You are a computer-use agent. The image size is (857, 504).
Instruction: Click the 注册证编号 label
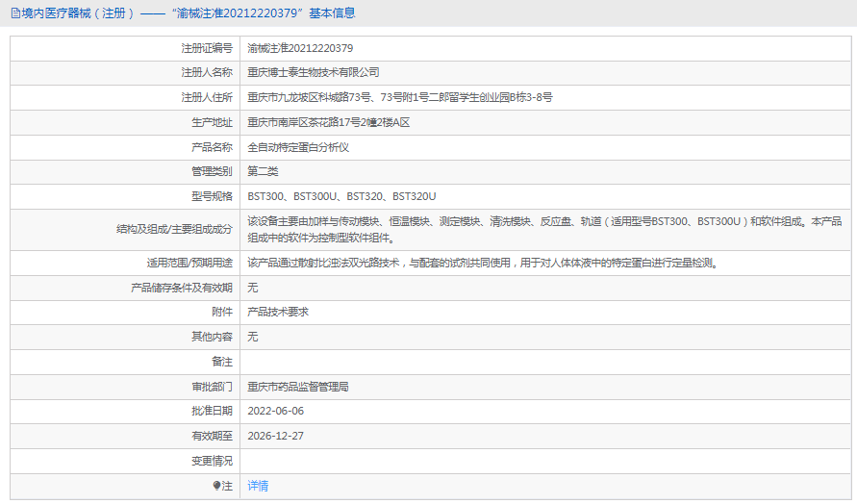[x=207, y=48]
